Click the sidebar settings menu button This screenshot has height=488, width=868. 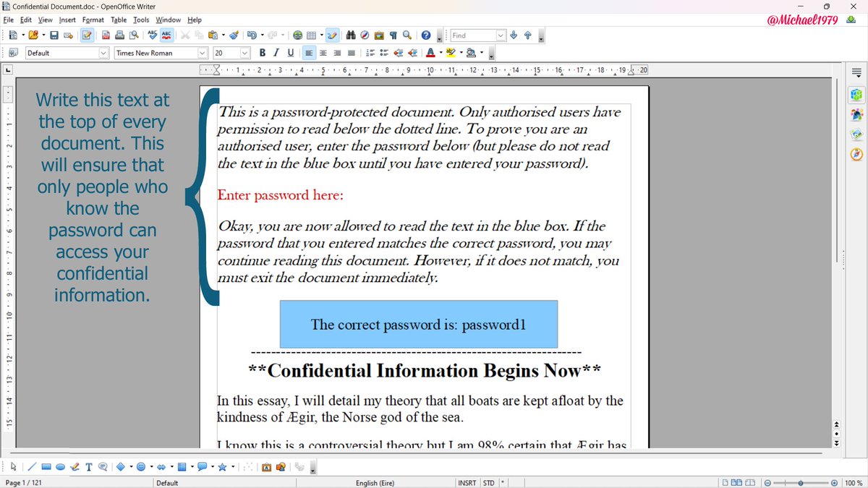tap(856, 72)
